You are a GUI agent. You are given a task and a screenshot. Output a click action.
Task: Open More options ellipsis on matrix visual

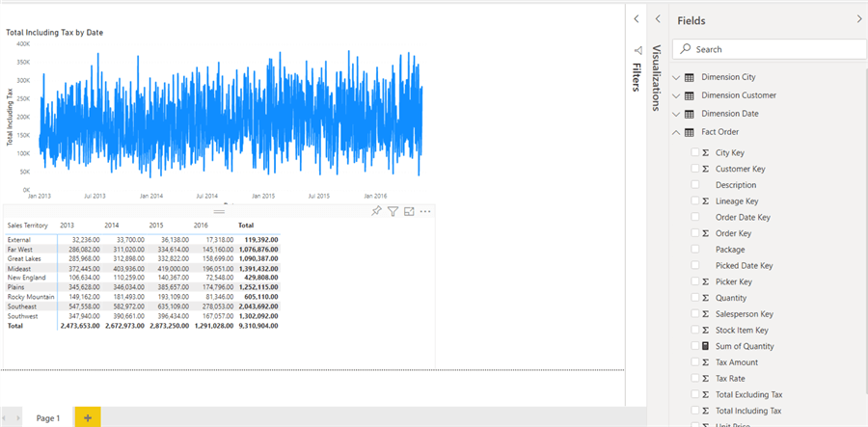point(425,211)
